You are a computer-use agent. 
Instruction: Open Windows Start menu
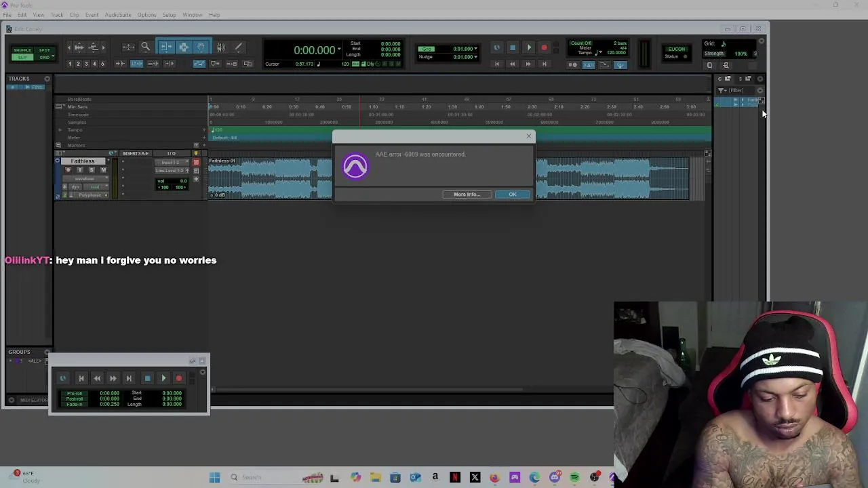tap(214, 478)
